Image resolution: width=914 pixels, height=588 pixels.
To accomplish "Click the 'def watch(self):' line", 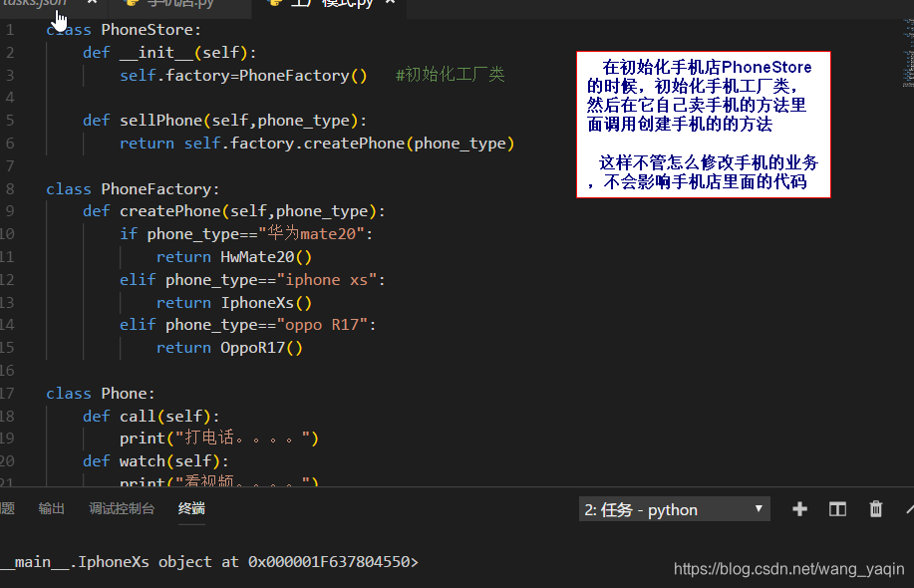I will pyautogui.click(x=156, y=461).
